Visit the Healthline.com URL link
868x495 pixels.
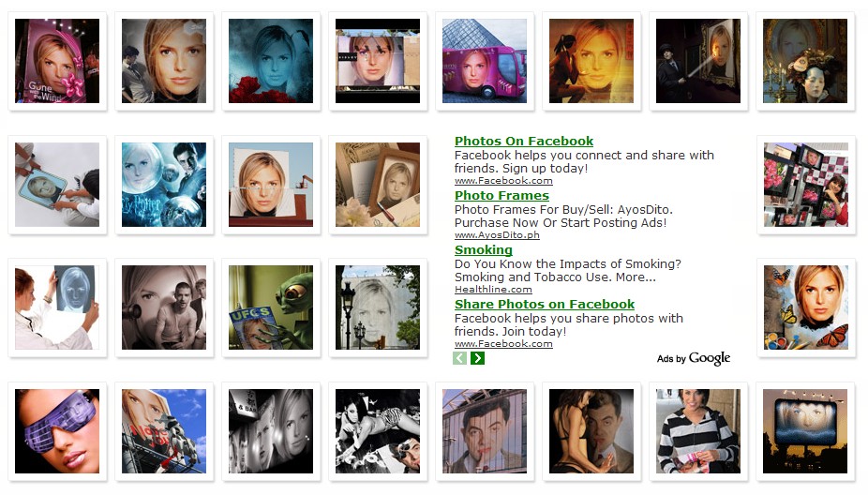pyautogui.click(x=493, y=289)
